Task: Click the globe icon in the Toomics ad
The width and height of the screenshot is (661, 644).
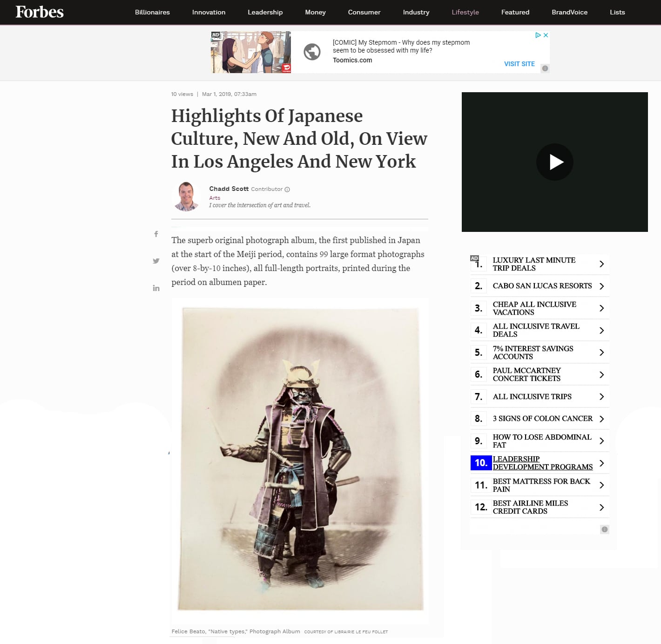Action: tap(312, 52)
